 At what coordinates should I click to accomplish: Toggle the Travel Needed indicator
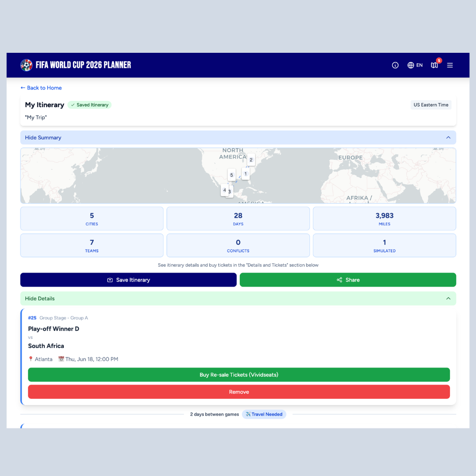coord(264,414)
